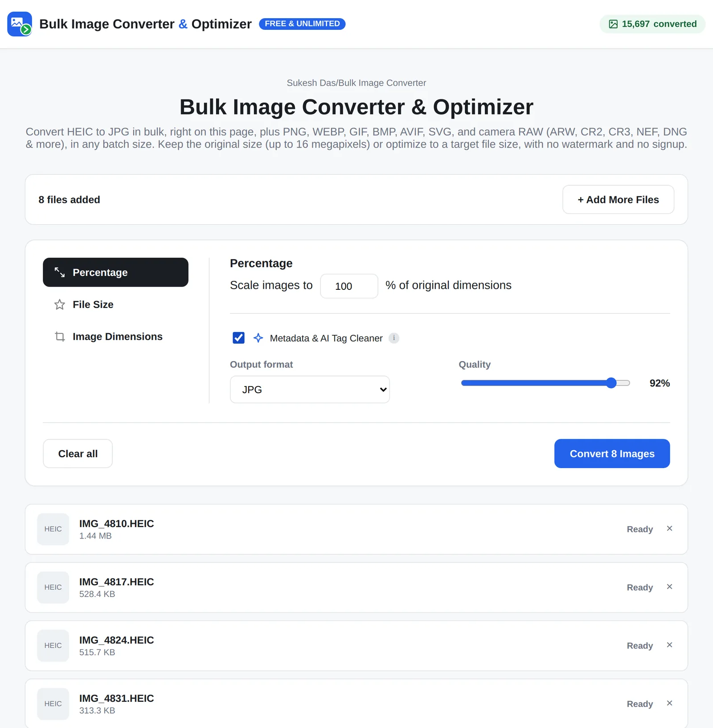The width and height of the screenshot is (713, 728).
Task: Click the 15,697 converted counter pill
Action: (x=652, y=24)
